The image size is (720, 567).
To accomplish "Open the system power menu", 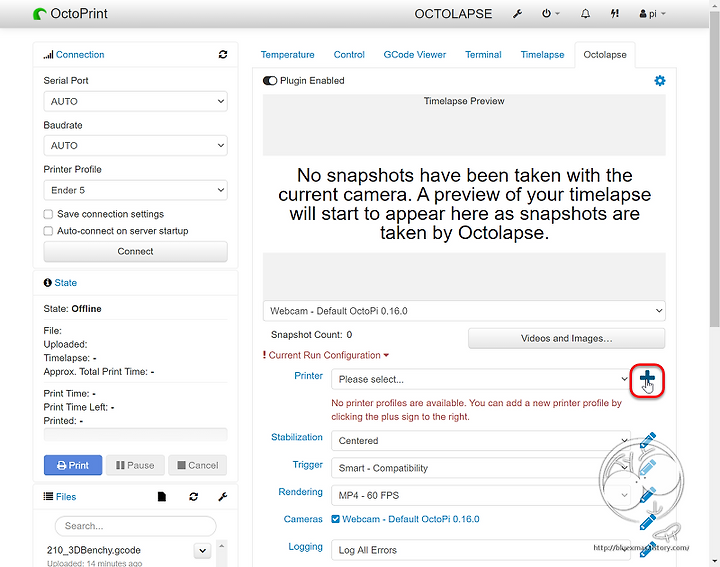I will coord(550,14).
